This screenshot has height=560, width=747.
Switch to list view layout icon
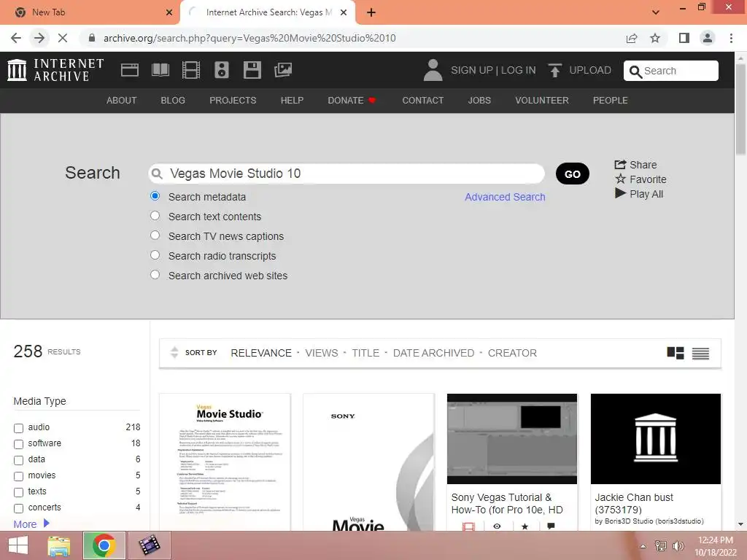[x=700, y=353]
